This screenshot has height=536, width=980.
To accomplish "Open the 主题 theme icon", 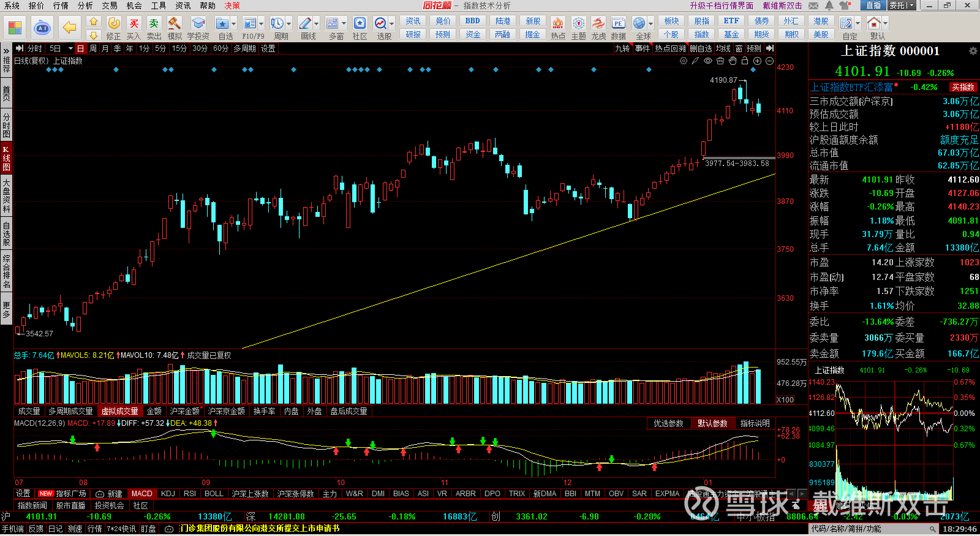I will click(579, 23).
